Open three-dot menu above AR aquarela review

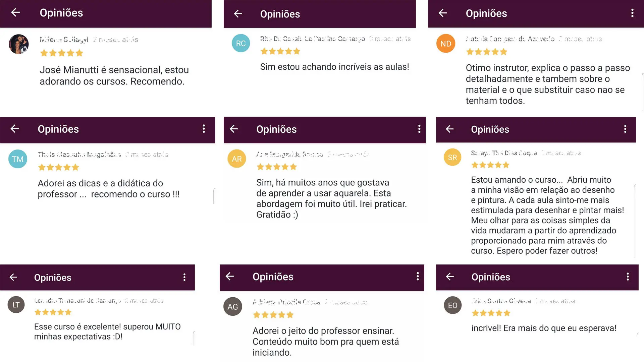pos(419,129)
